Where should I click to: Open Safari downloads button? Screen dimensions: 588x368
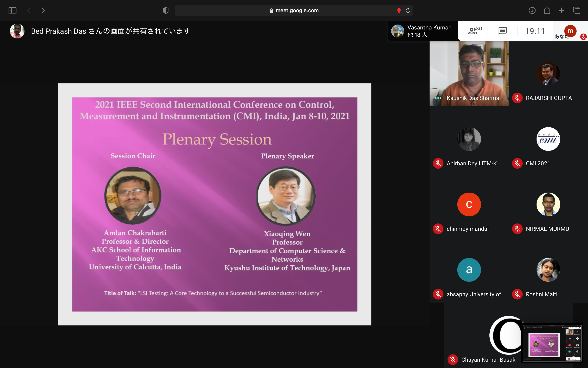click(532, 10)
